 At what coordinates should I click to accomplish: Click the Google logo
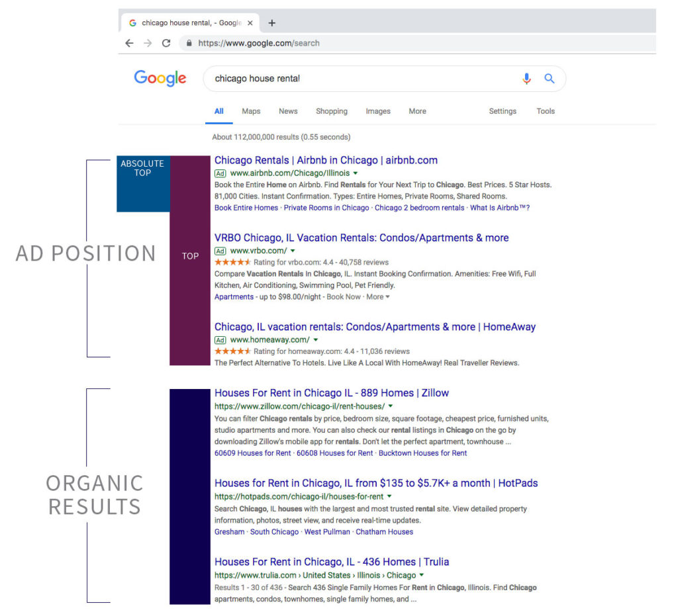click(x=160, y=78)
